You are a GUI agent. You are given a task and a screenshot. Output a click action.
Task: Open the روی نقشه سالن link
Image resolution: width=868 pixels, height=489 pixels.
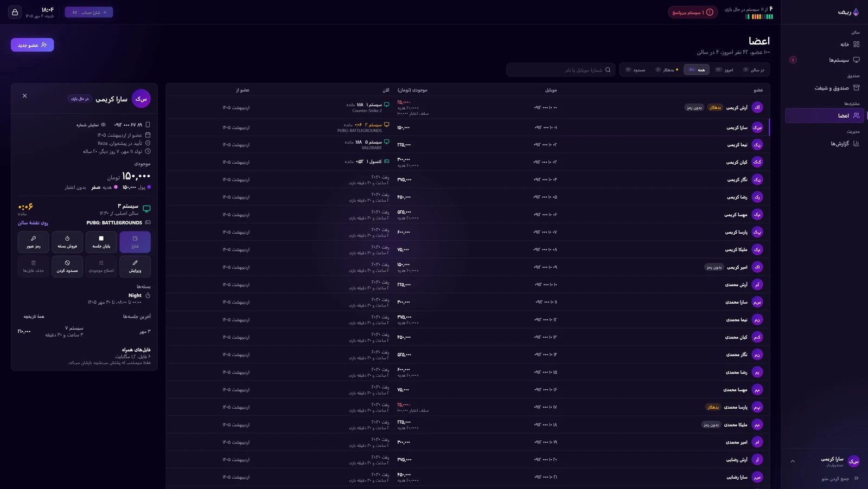click(x=33, y=223)
